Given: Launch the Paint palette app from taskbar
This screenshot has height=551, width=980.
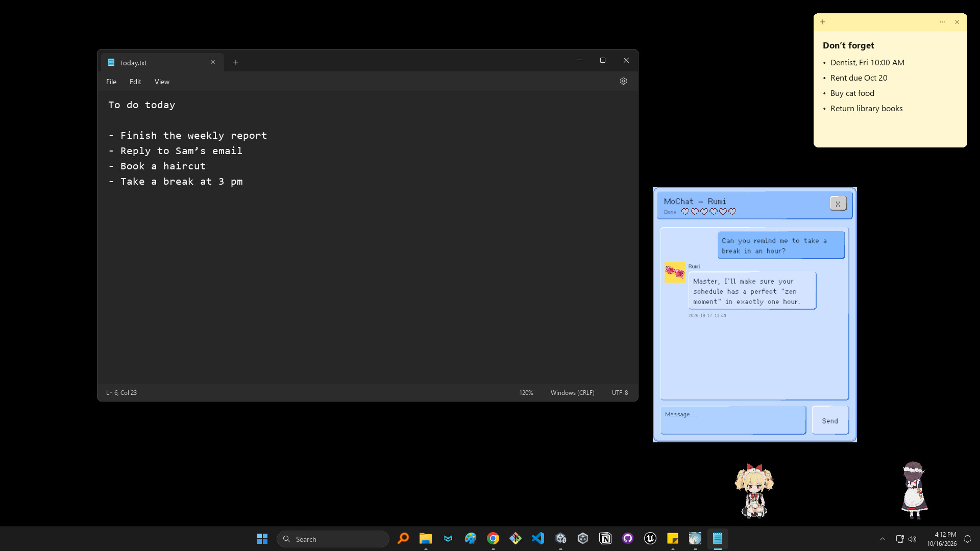Looking at the screenshot, I should point(471,538).
